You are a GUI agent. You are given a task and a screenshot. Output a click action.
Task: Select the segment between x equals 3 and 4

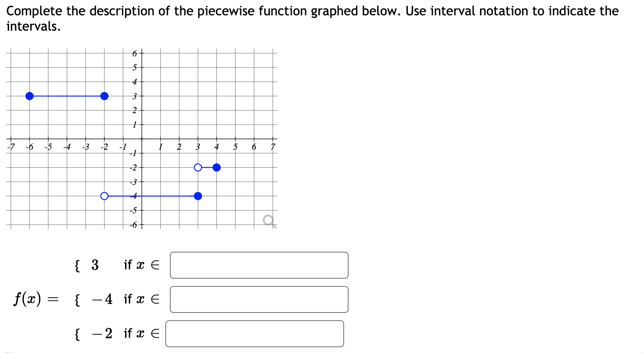tap(207, 167)
